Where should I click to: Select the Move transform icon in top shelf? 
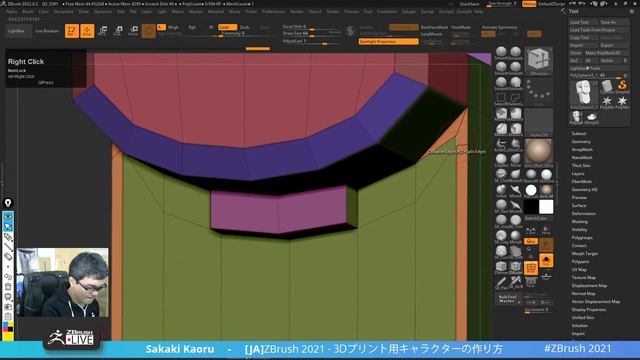(103, 31)
